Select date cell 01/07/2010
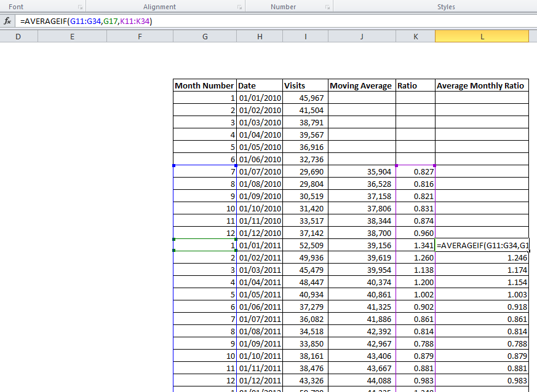The width and height of the screenshot is (537, 392). [x=260, y=171]
